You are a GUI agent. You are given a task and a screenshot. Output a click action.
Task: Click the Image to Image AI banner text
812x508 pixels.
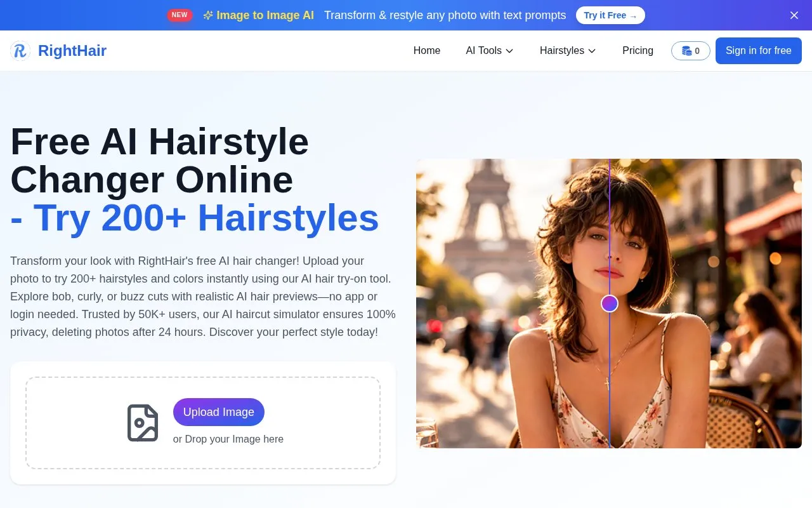pyautogui.click(x=265, y=15)
